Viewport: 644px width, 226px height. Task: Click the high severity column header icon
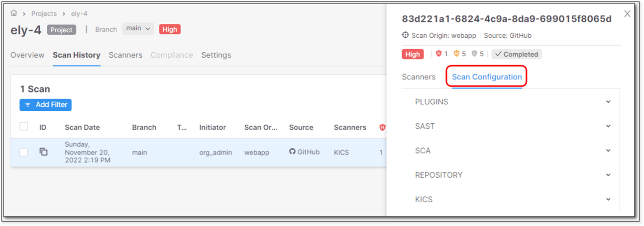point(382,127)
